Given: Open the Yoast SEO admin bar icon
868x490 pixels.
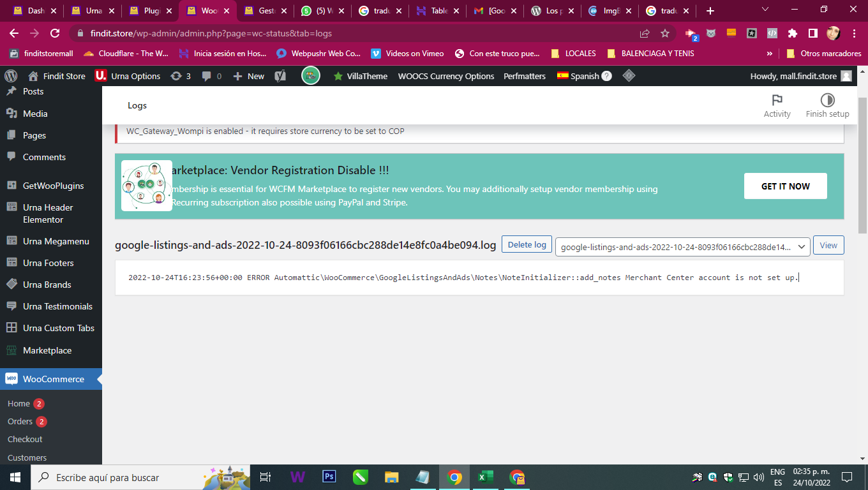Looking at the screenshot, I should (x=280, y=76).
